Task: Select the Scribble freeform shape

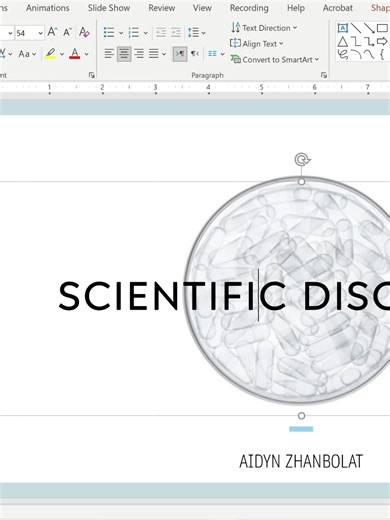Action: (x=342, y=54)
